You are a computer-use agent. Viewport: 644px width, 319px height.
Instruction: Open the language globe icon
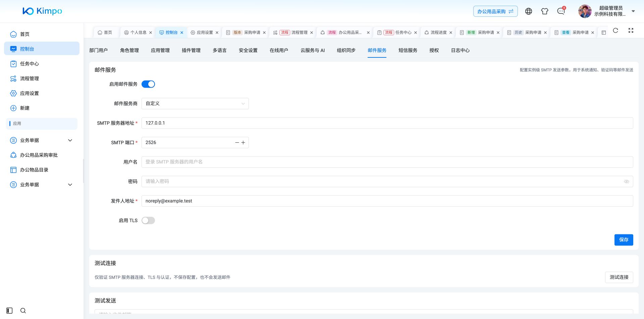coord(529,11)
